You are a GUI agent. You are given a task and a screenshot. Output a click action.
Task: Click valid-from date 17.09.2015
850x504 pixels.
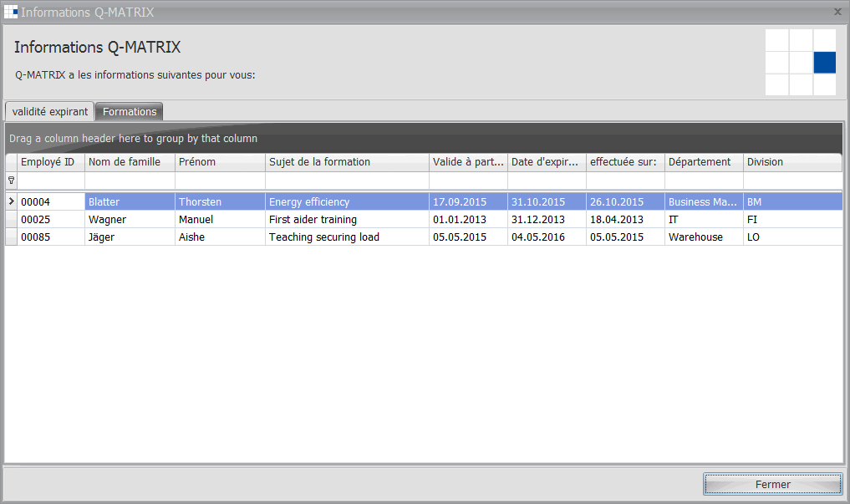click(468, 201)
